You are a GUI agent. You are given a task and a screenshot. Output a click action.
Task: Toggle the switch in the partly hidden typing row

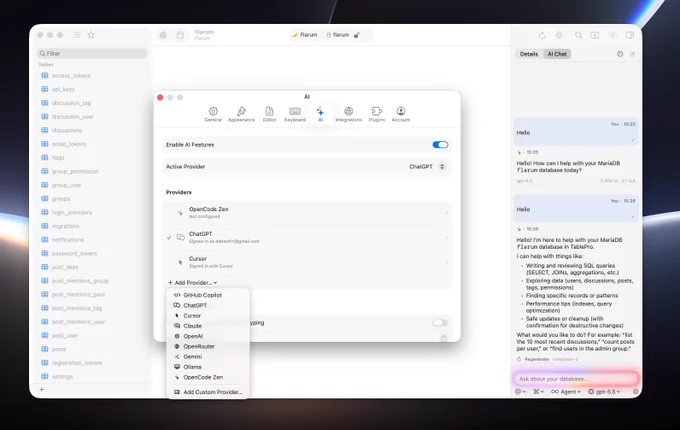pos(440,322)
